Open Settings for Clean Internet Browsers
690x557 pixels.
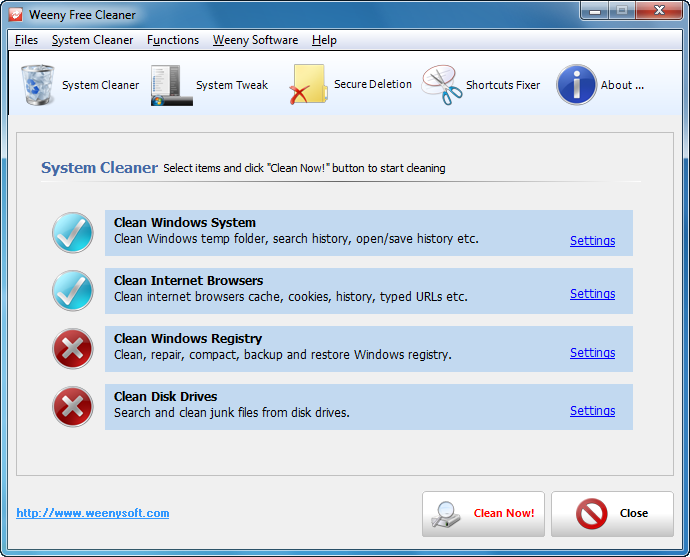[x=592, y=293]
